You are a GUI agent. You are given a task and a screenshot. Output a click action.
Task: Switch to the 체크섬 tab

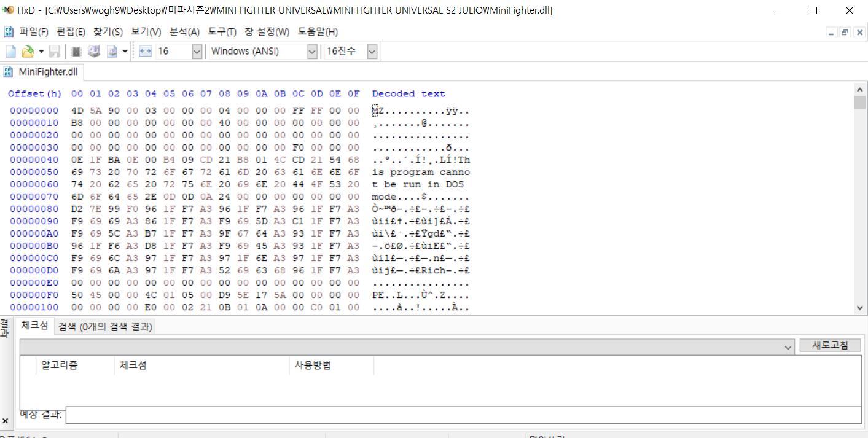click(34, 326)
